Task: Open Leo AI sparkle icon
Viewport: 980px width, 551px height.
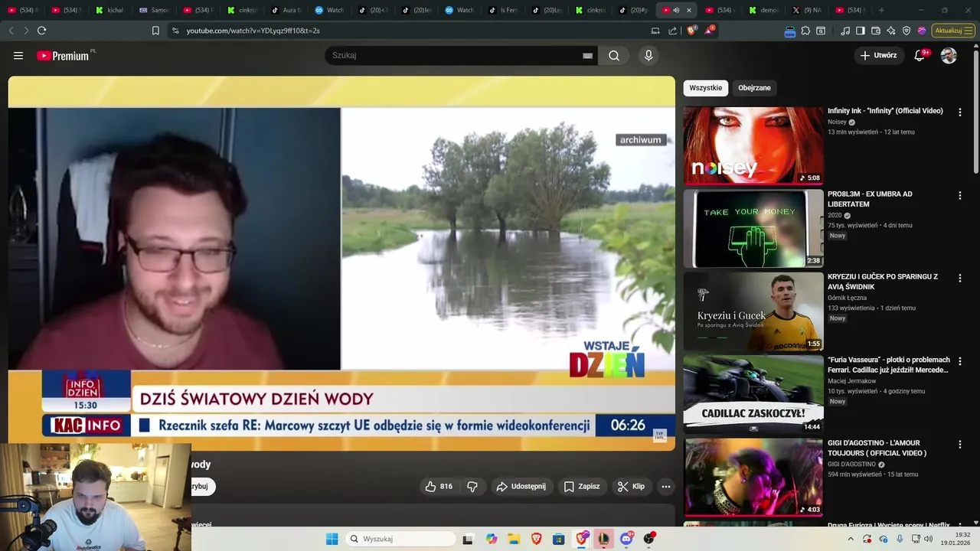Action: (x=891, y=31)
